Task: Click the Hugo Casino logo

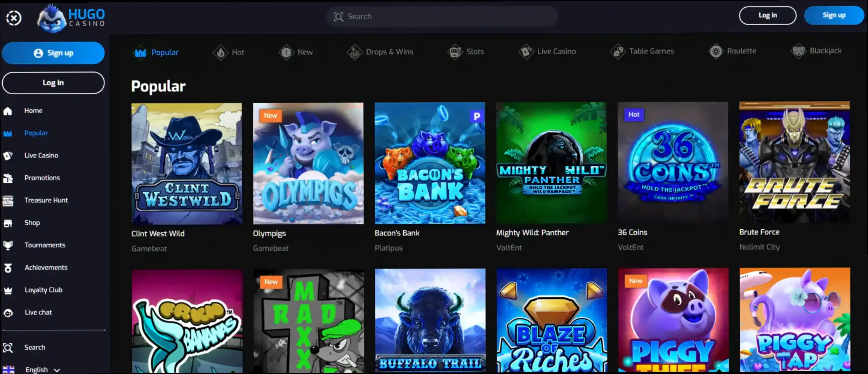Action: [71, 18]
